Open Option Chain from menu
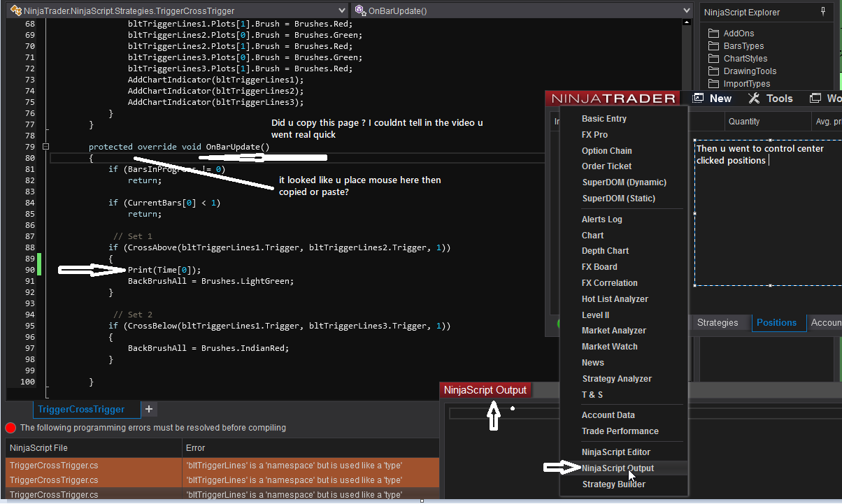 click(x=606, y=151)
